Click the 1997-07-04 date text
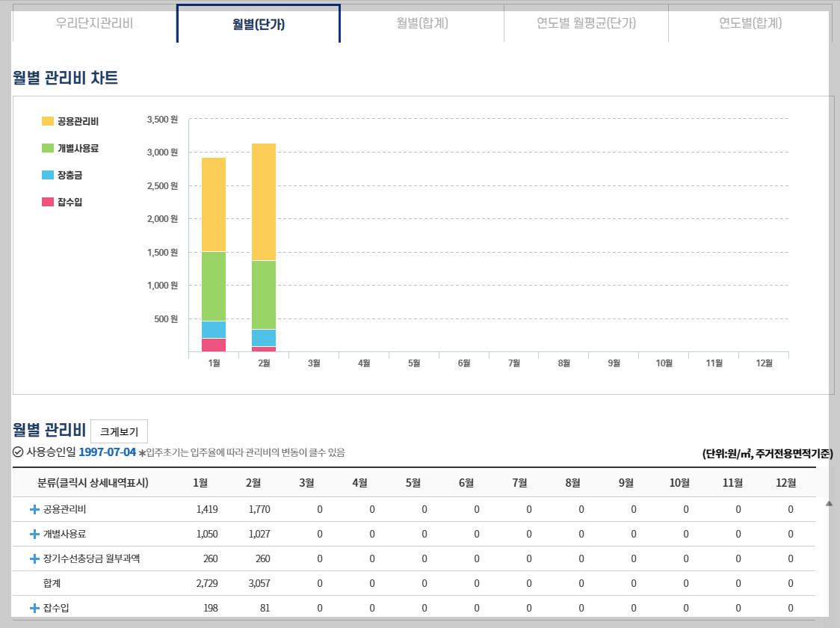 tap(107, 452)
